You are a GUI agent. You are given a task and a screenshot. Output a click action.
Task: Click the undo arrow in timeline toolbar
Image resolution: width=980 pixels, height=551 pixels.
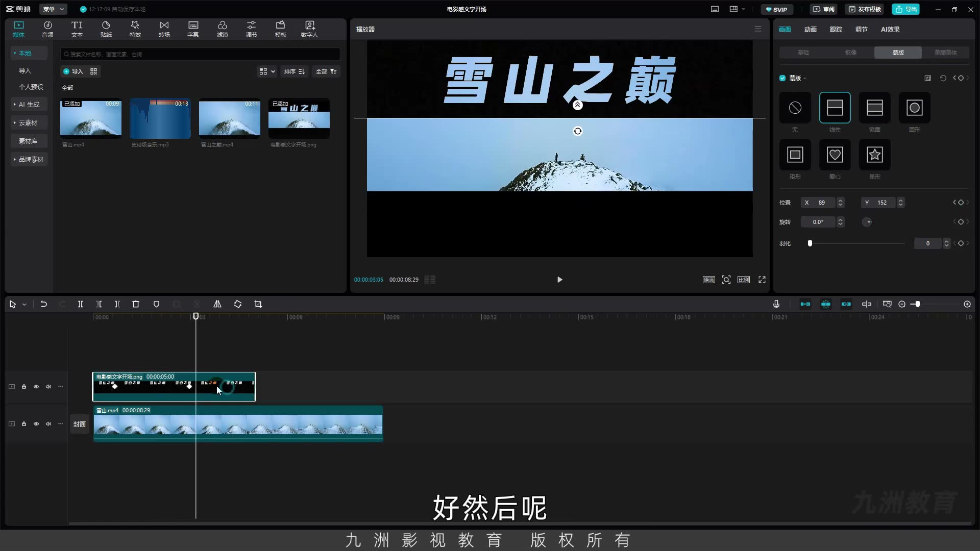44,304
